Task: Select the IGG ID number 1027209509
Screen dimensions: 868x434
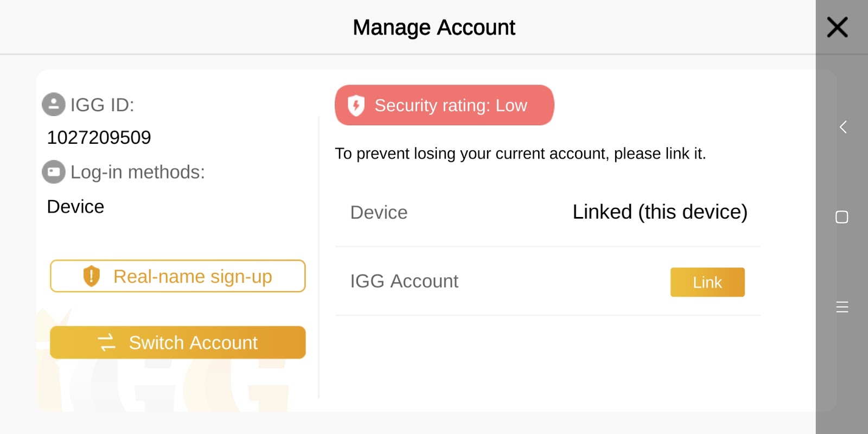Action: click(x=99, y=138)
